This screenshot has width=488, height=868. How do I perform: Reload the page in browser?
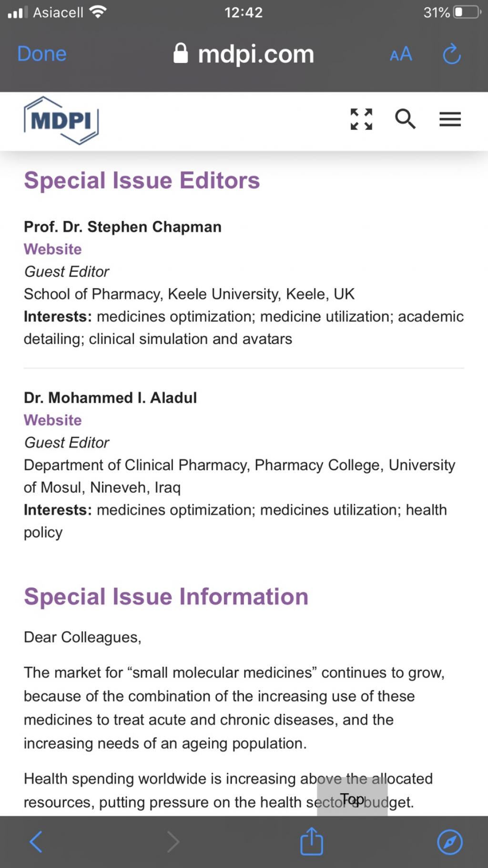tap(451, 54)
